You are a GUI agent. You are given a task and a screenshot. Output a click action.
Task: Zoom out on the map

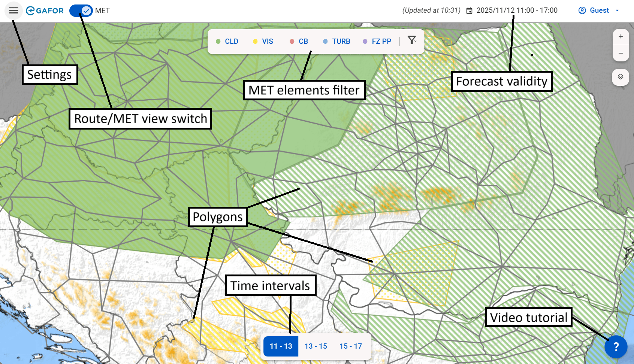coord(621,53)
